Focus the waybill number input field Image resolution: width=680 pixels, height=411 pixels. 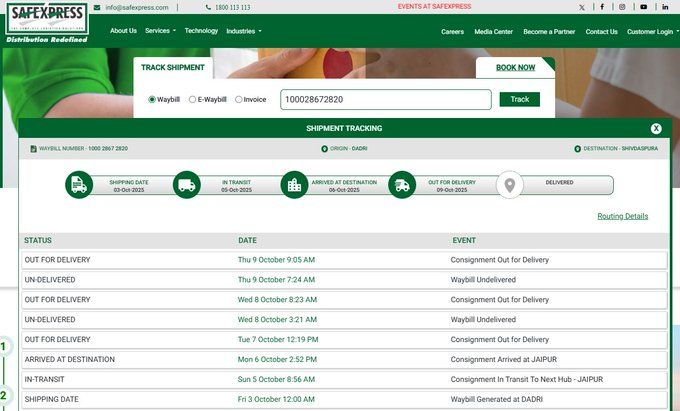[386, 100]
